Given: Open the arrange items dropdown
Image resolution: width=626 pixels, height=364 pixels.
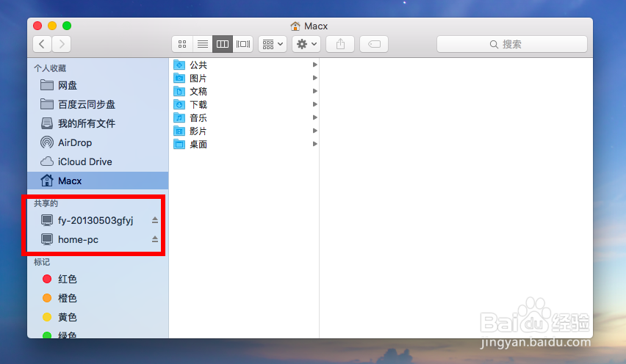Looking at the screenshot, I should pos(273,44).
